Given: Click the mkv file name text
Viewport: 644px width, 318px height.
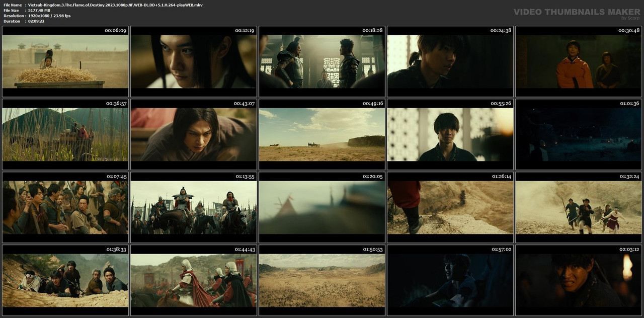Looking at the screenshot, I should point(115,5).
